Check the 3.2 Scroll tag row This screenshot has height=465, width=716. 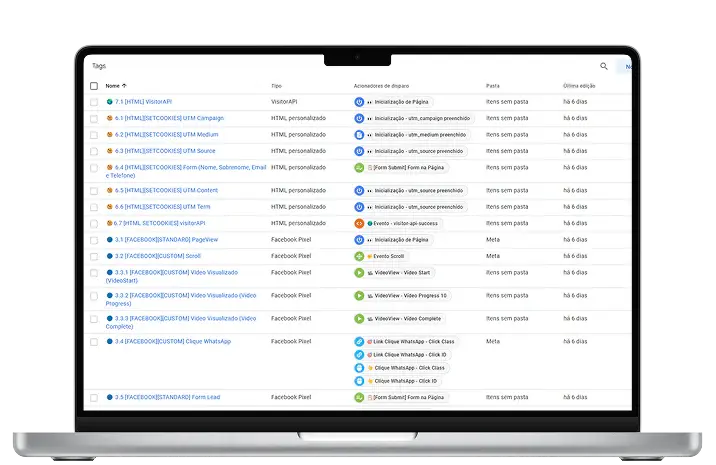(94, 257)
